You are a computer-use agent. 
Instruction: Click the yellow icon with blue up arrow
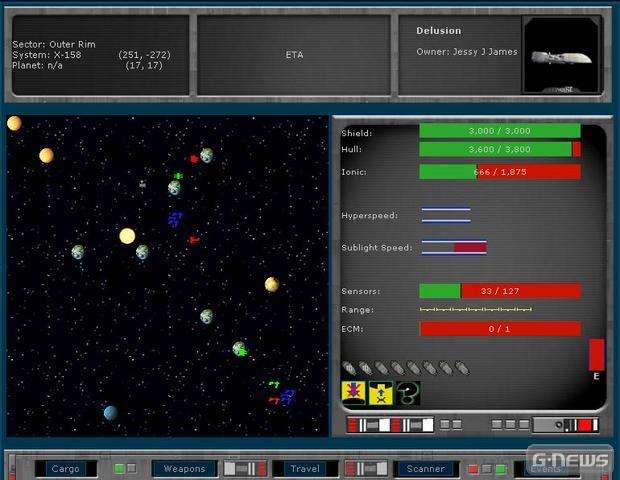pos(381,393)
